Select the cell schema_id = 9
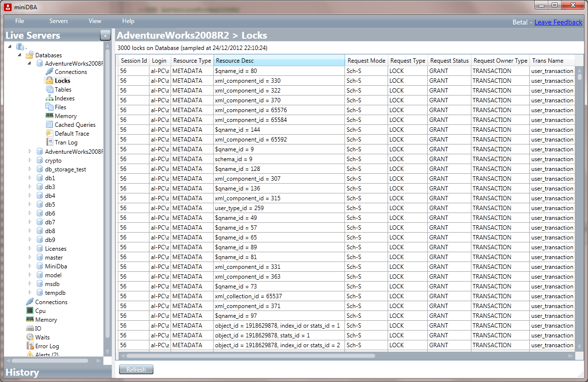The image size is (588, 382). [279, 159]
